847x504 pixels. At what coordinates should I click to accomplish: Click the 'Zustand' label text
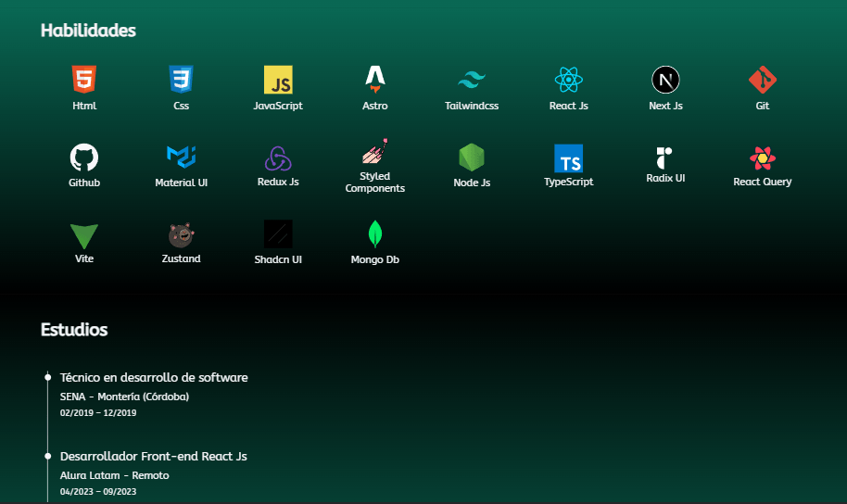tap(181, 258)
